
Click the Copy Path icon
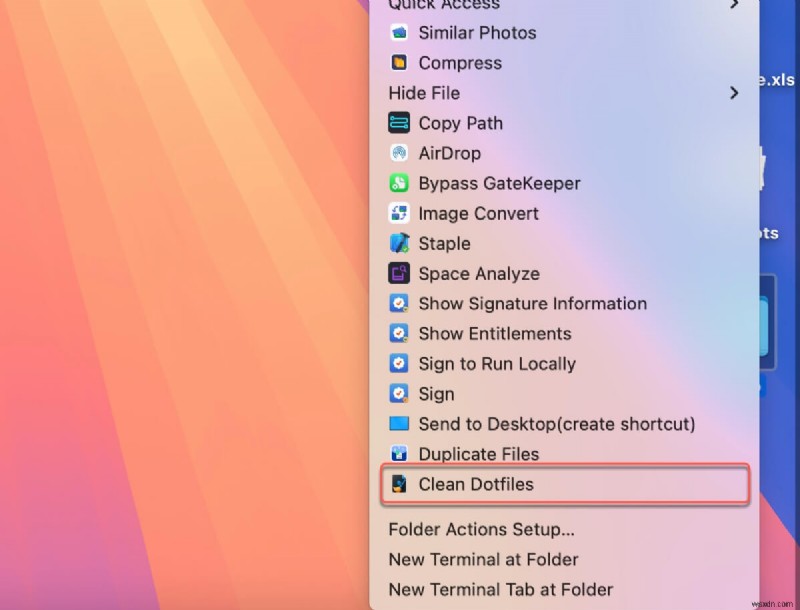pyautogui.click(x=399, y=123)
